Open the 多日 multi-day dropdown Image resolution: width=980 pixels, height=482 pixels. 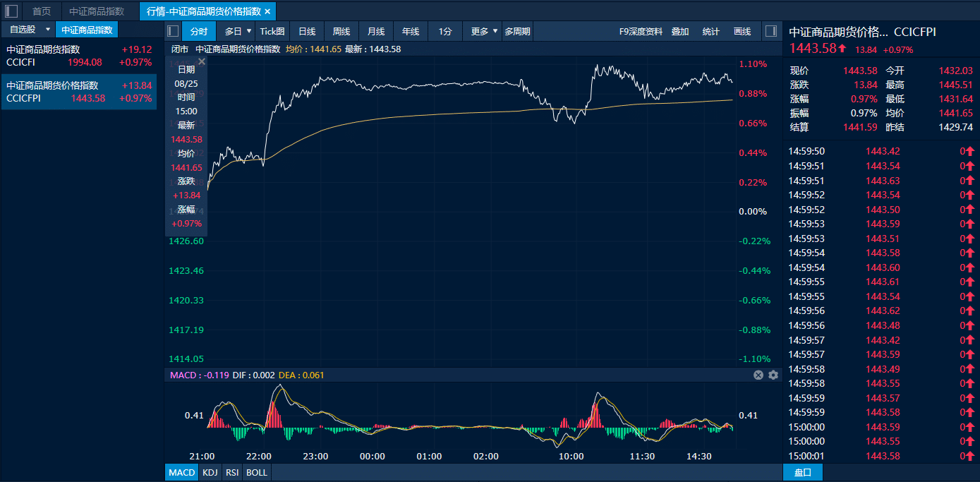[248, 31]
